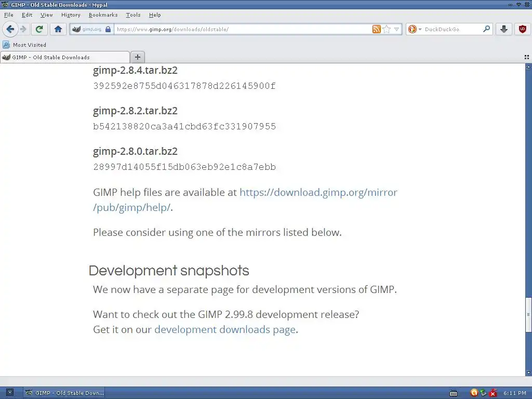Image resolution: width=532 pixels, height=399 pixels.
Task: Go back using the back arrow button
Action: [10, 29]
